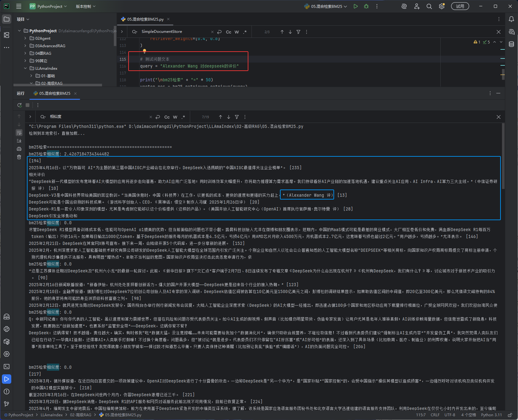Open more run actions menu

[377, 6]
